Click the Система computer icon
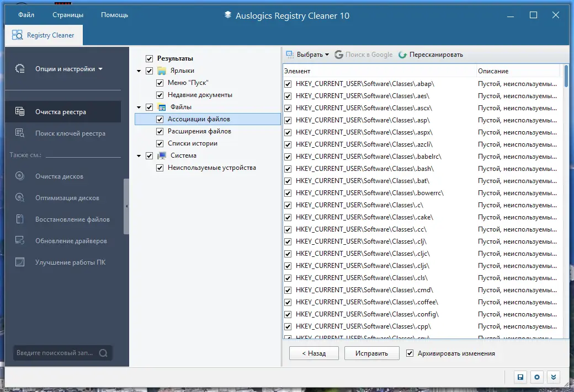 162,156
